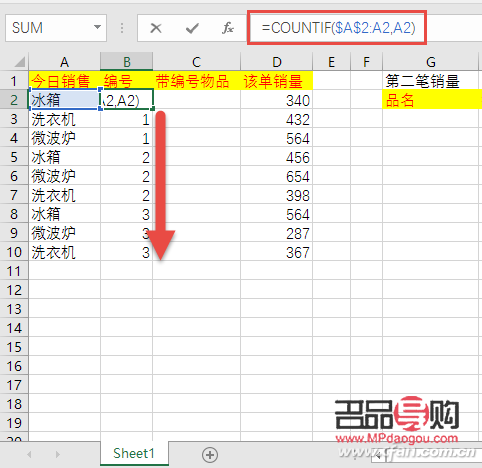This screenshot has width=482, height=468.
Task: Click the next sheet navigation arrow
Action: 58,454
